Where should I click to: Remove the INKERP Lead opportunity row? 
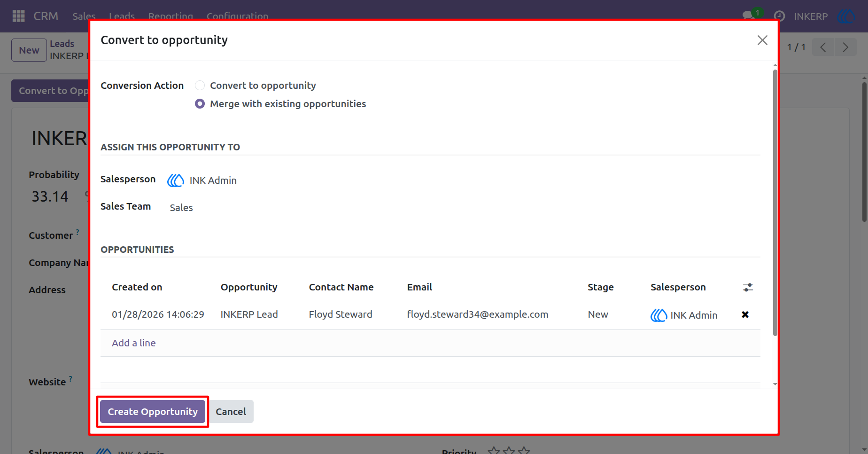745,315
